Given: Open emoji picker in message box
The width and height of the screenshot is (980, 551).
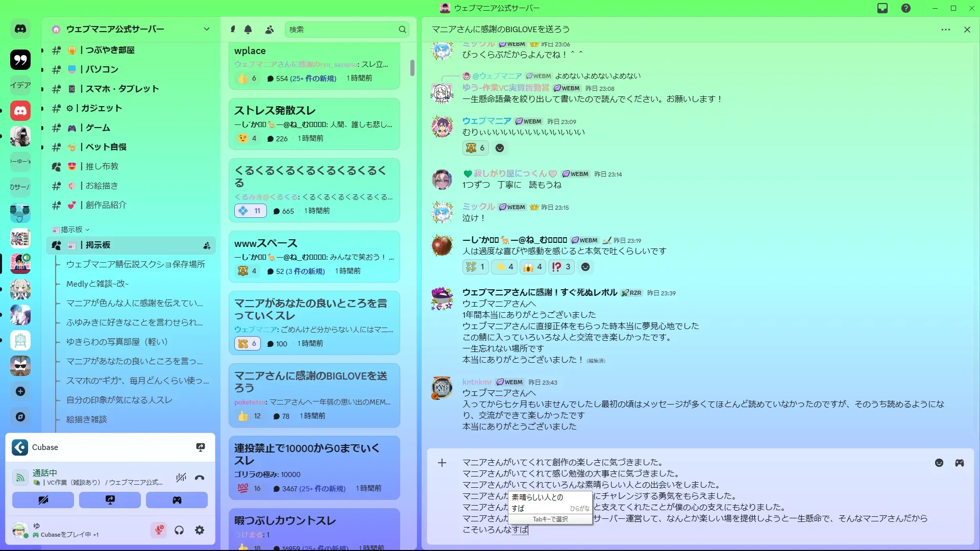Looking at the screenshot, I should [939, 463].
